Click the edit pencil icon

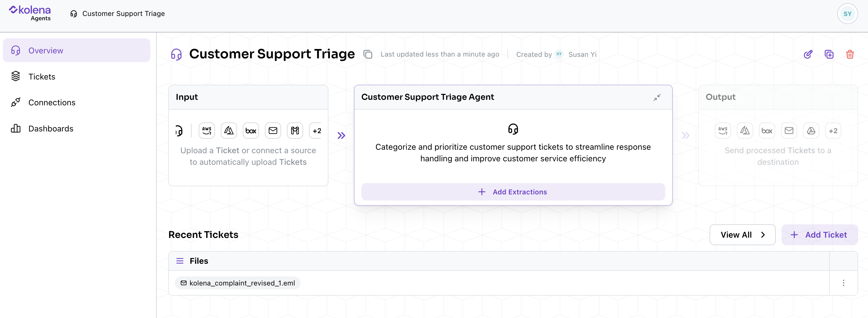click(808, 54)
